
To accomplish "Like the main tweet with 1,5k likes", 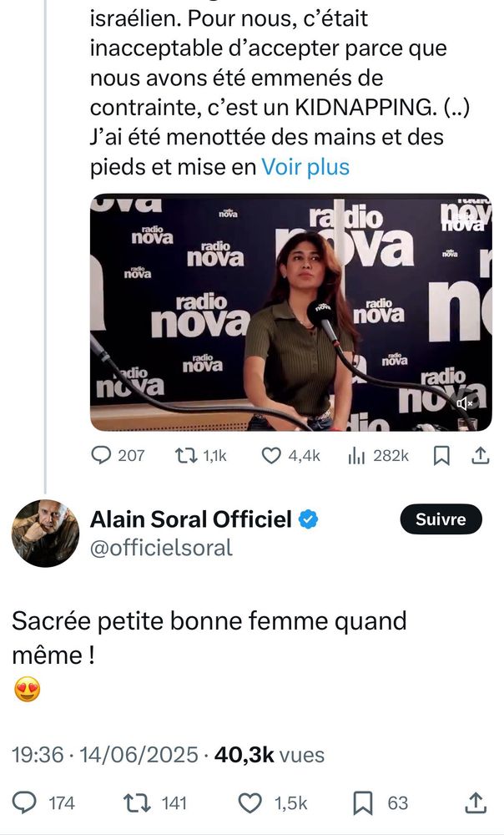I will click(x=272, y=803).
